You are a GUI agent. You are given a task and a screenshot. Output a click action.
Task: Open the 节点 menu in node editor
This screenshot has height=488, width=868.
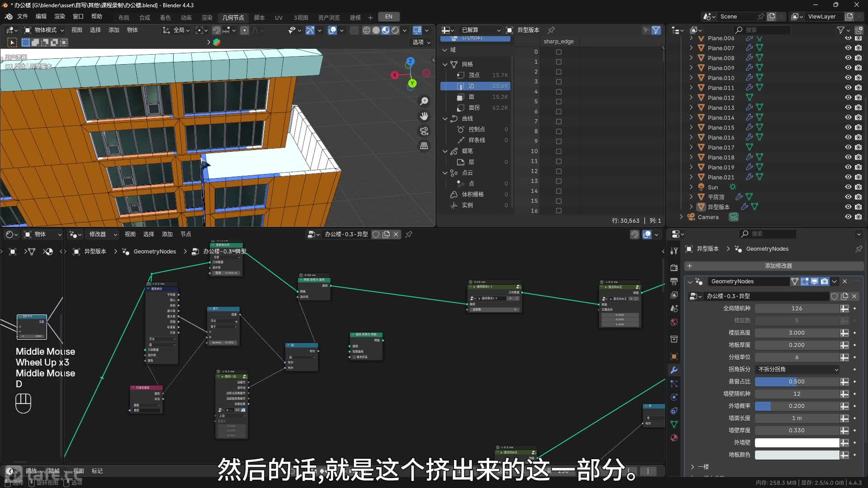click(x=186, y=234)
